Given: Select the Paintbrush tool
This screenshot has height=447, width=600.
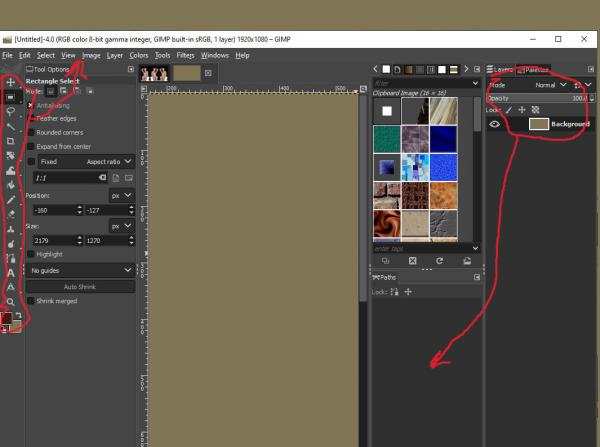Looking at the screenshot, I should pos(11,200).
